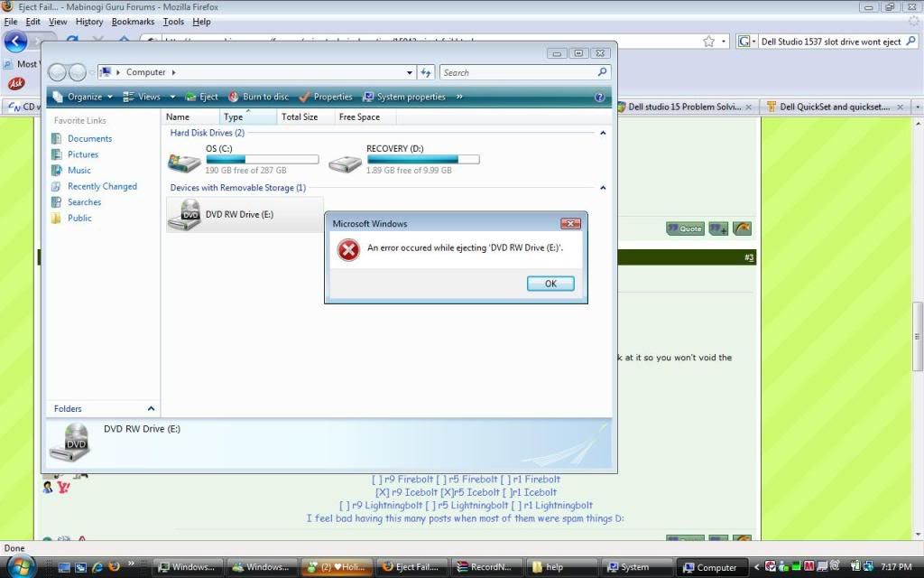Switch to Dell QuickSet and quickset tab
The image size is (924, 578).
[834, 107]
